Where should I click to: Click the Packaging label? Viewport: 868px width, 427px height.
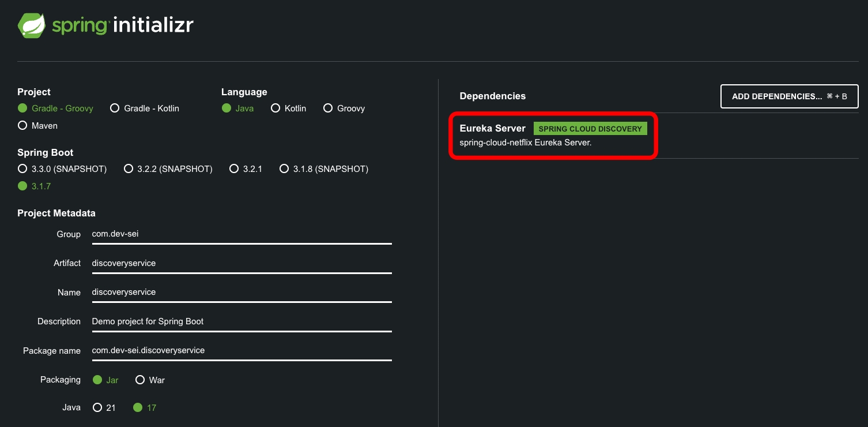click(61, 380)
